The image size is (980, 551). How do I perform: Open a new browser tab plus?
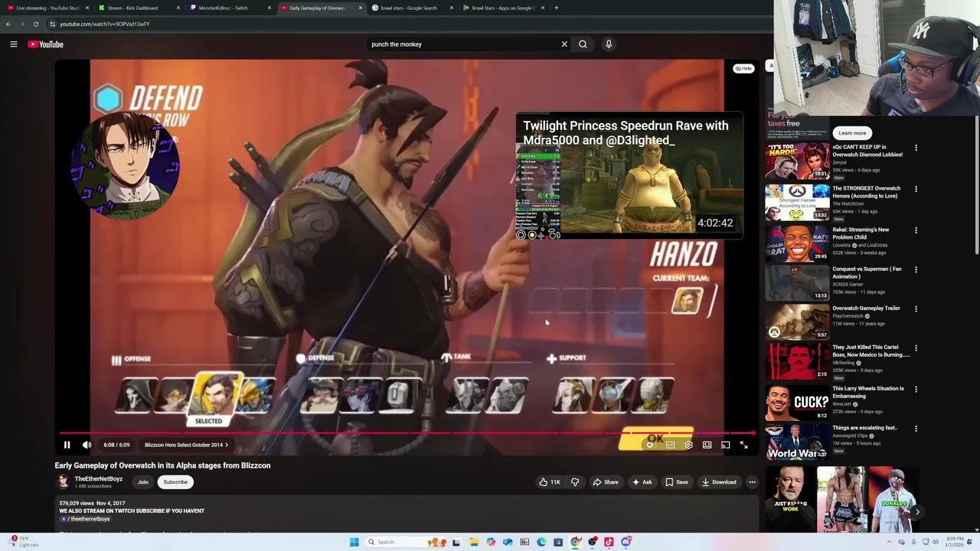[557, 8]
